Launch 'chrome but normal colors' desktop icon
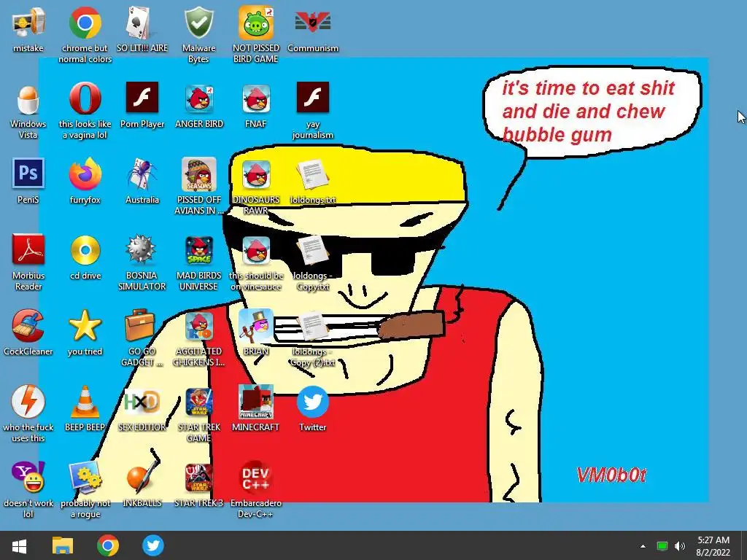The height and width of the screenshot is (560, 747). [x=85, y=23]
